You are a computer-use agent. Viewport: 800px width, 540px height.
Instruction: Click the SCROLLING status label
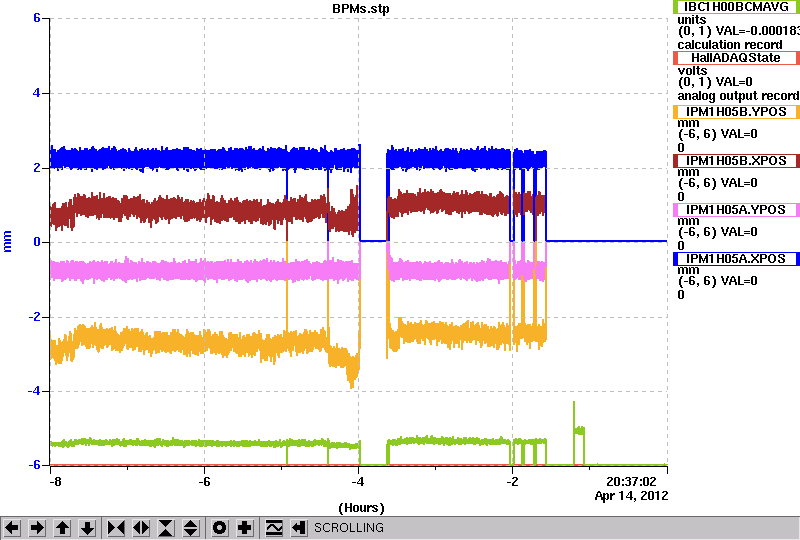pyautogui.click(x=348, y=528)
